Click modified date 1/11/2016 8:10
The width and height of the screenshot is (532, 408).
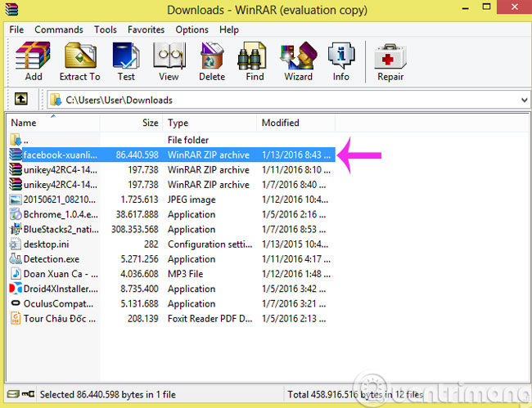point(295,170)
